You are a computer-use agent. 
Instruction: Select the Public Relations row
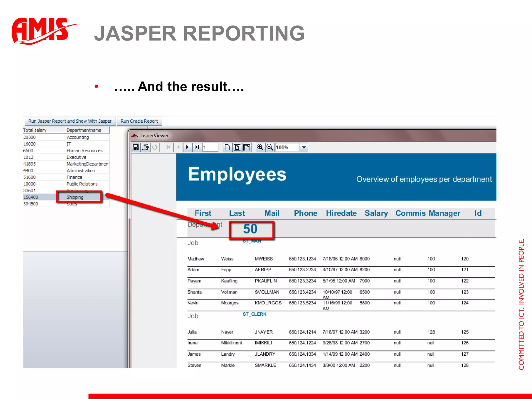(x=66, y=184)
